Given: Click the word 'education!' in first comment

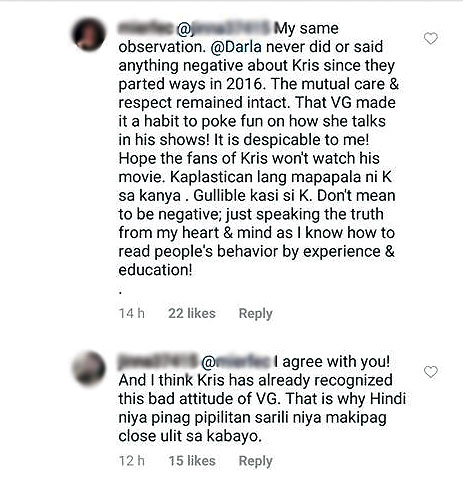Looking at the screenshot, I should [x=155, y=270].
